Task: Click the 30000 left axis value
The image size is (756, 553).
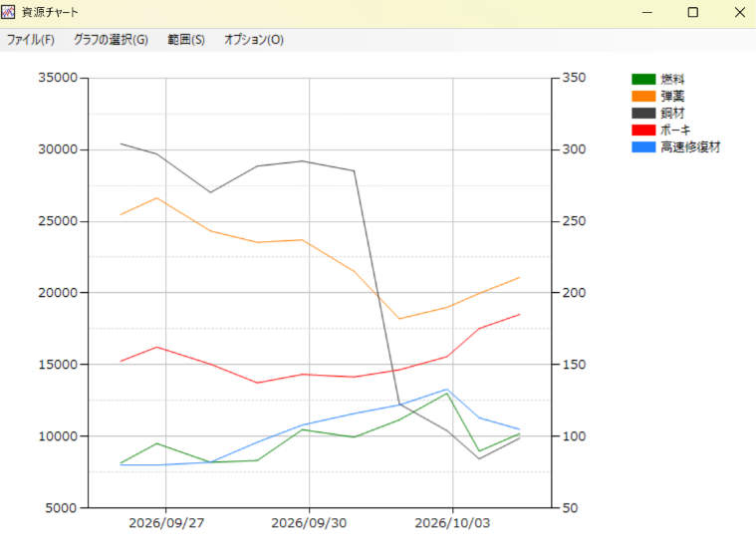Action: coord(58,149)
